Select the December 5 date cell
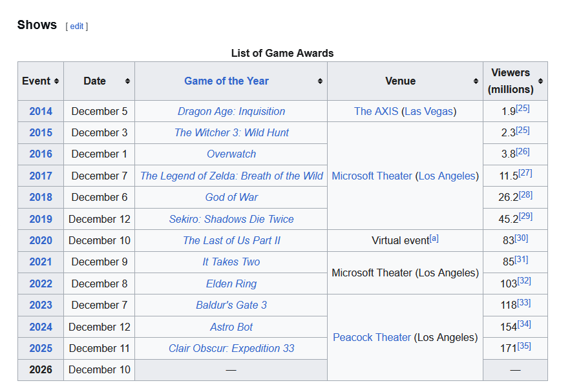The image size is (581, 392). pyautogui.click(x=100, y=111)
